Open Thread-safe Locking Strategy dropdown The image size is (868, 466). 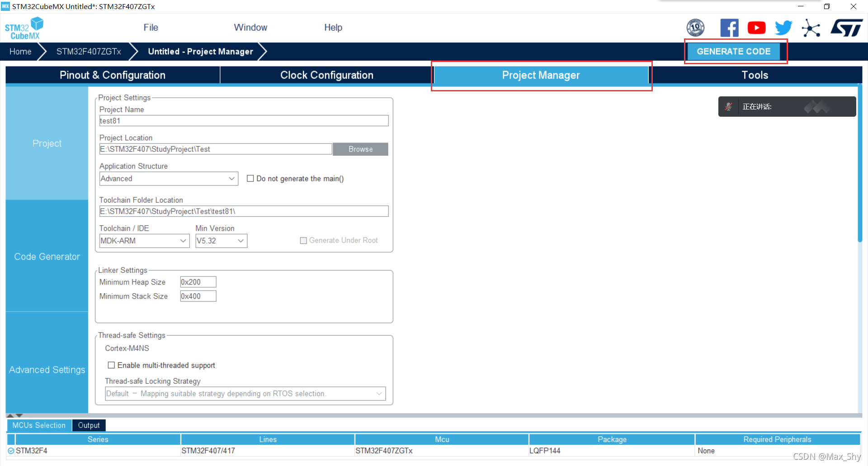tap(245, 394)
